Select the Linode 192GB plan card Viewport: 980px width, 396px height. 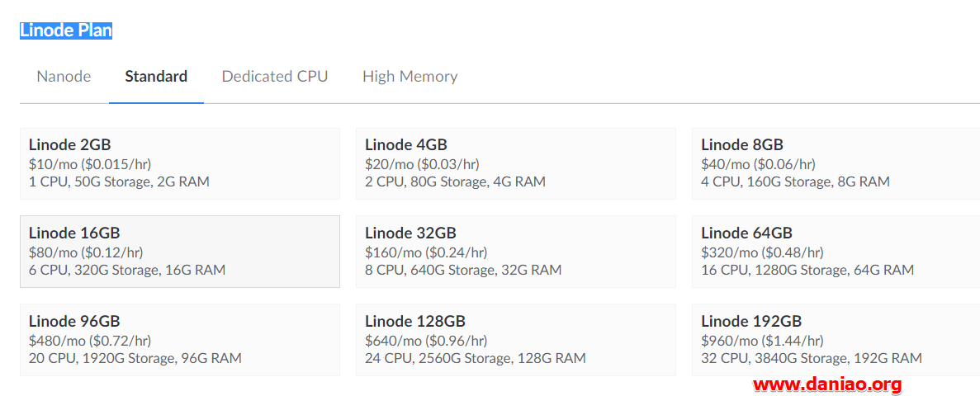[836, 340]
